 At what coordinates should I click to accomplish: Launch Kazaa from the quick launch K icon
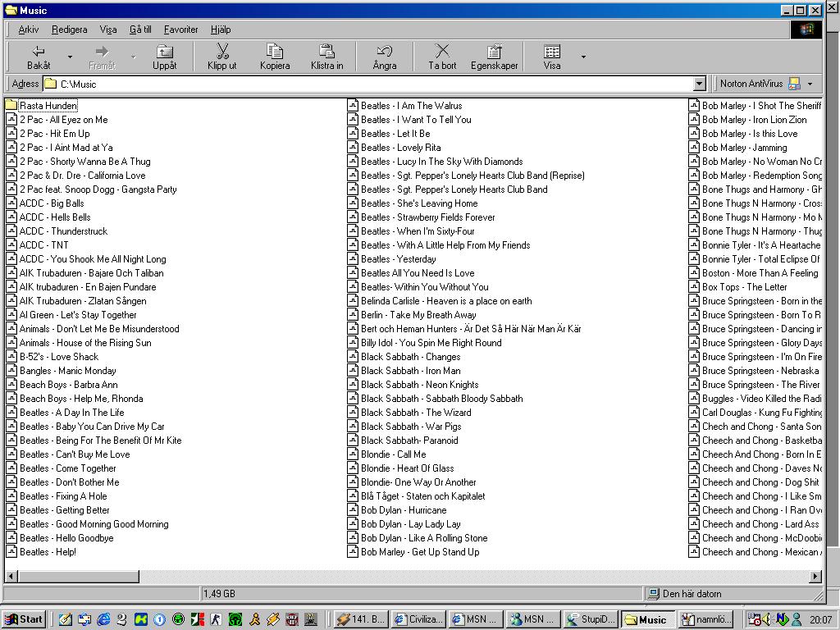141,619
